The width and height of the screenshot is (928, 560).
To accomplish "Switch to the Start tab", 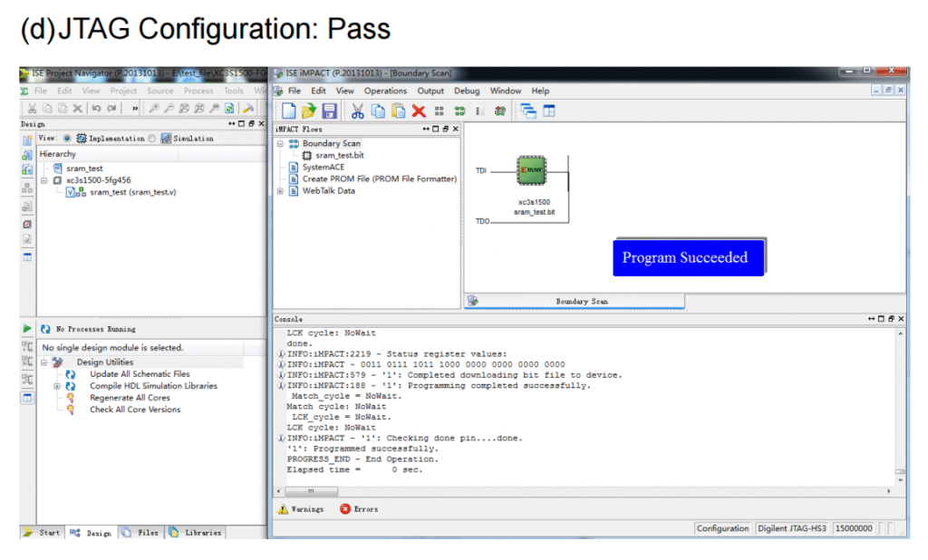I will (43, 533).
